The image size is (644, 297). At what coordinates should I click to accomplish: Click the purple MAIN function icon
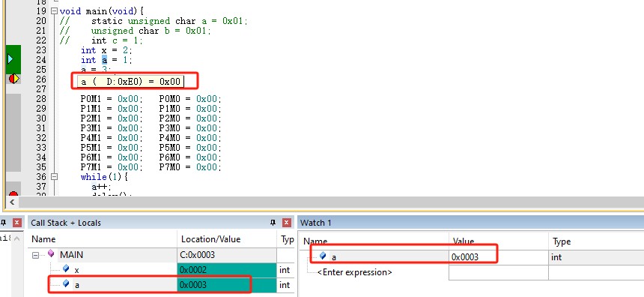coord(52,253)
